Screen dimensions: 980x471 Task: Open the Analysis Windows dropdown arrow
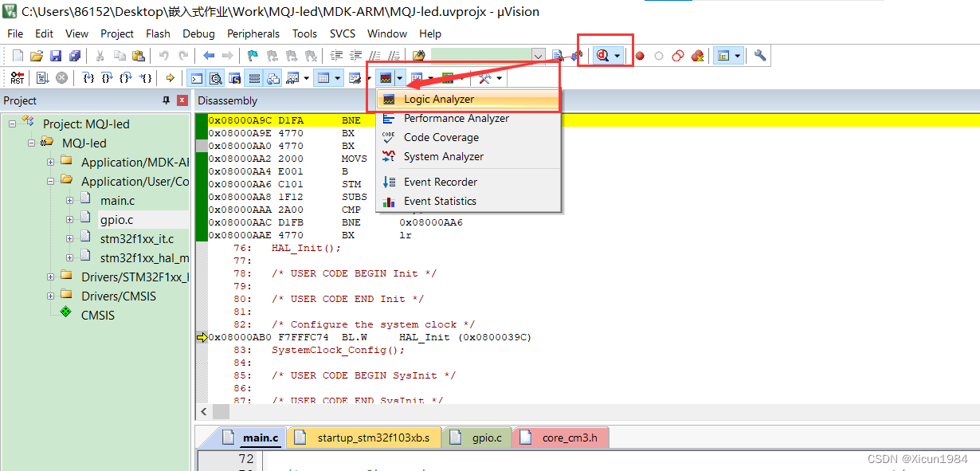coord(400,78)
